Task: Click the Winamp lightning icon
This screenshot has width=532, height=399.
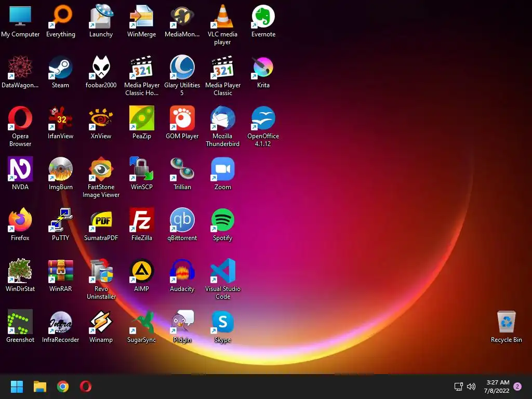Action: click(101, 322)
